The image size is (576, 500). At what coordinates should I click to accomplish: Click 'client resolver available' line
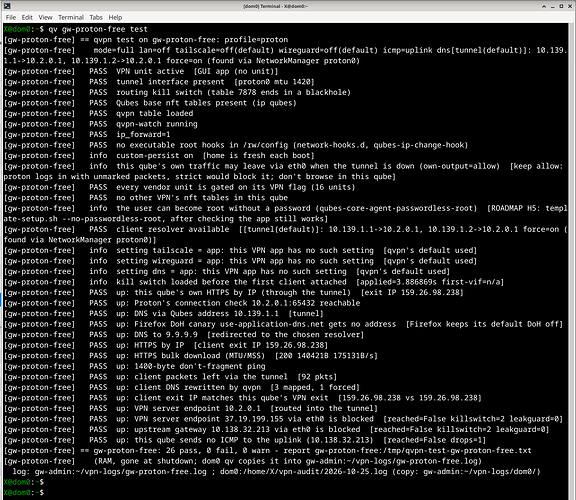pos(285,234)
